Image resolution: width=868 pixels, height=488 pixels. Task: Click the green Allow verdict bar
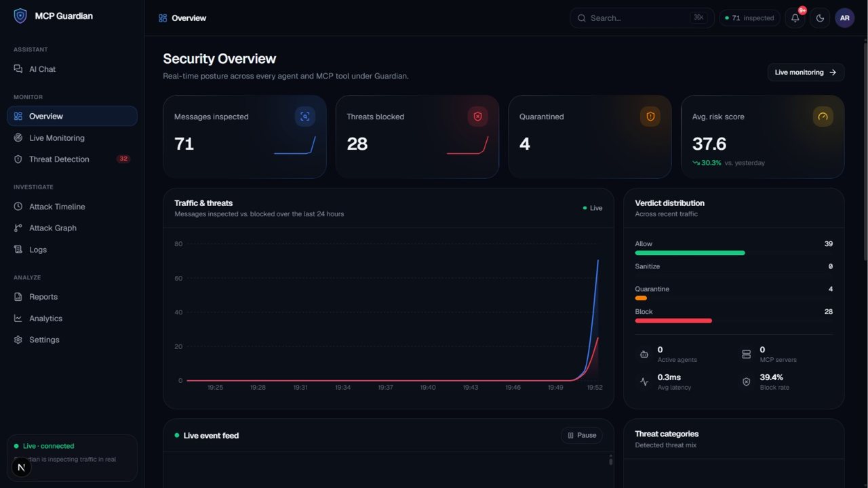coord(690,253)
